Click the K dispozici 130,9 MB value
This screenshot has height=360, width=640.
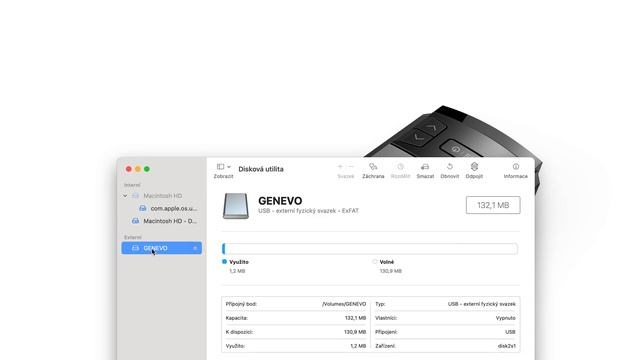[x=355, y=332]
